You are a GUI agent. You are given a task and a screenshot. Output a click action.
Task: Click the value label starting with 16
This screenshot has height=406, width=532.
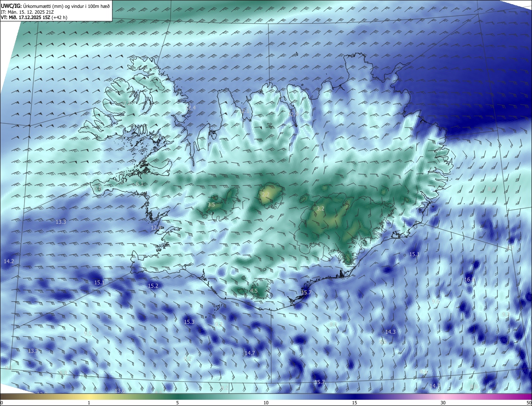[469, 279]
